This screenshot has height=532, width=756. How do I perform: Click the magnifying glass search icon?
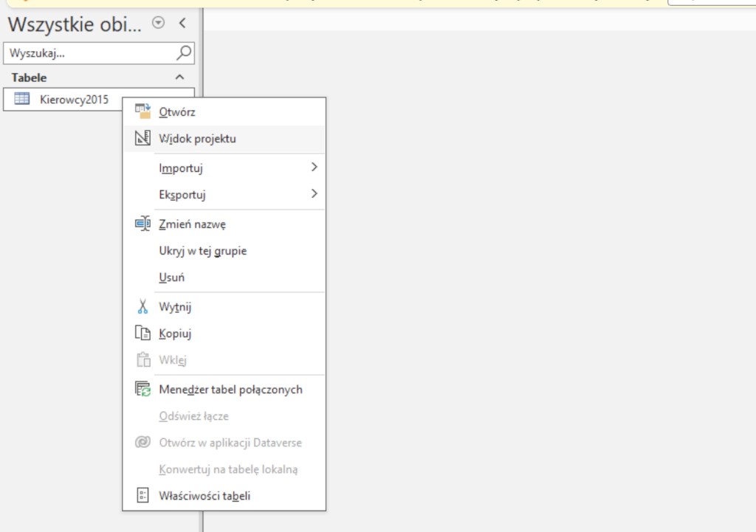pos(184,52)
